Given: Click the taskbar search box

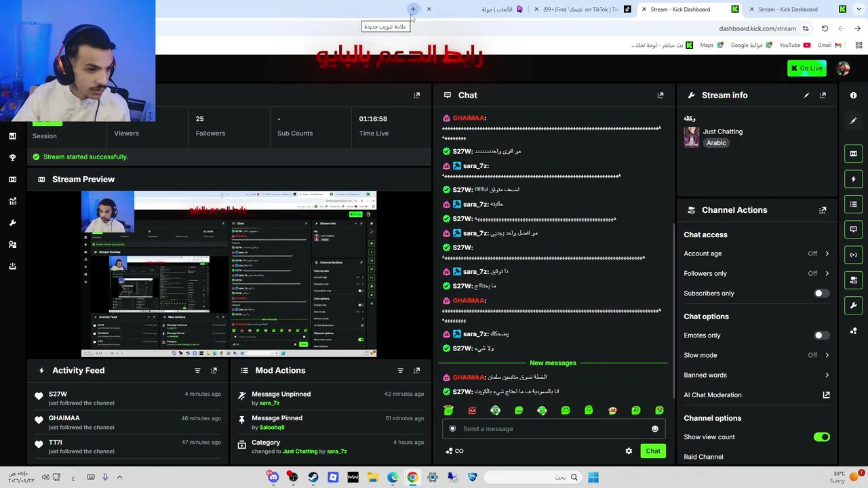Looking at the screenshot, I should click(534, 477).
